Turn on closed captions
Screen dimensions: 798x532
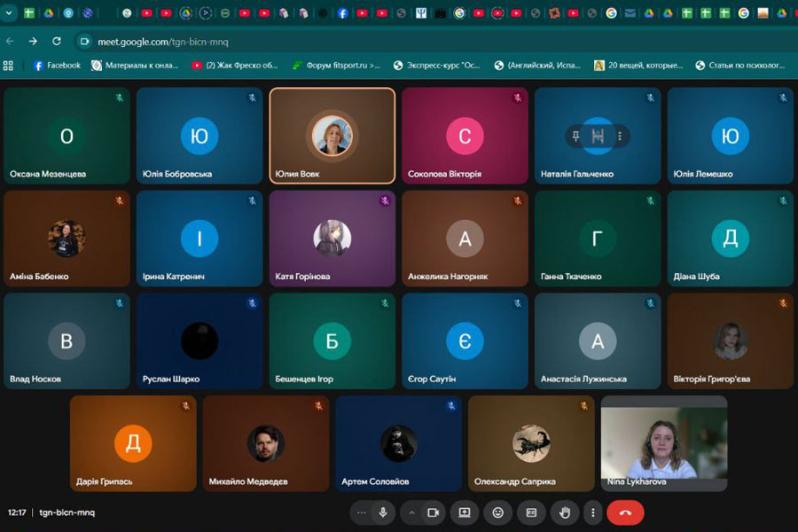(531, 512)
